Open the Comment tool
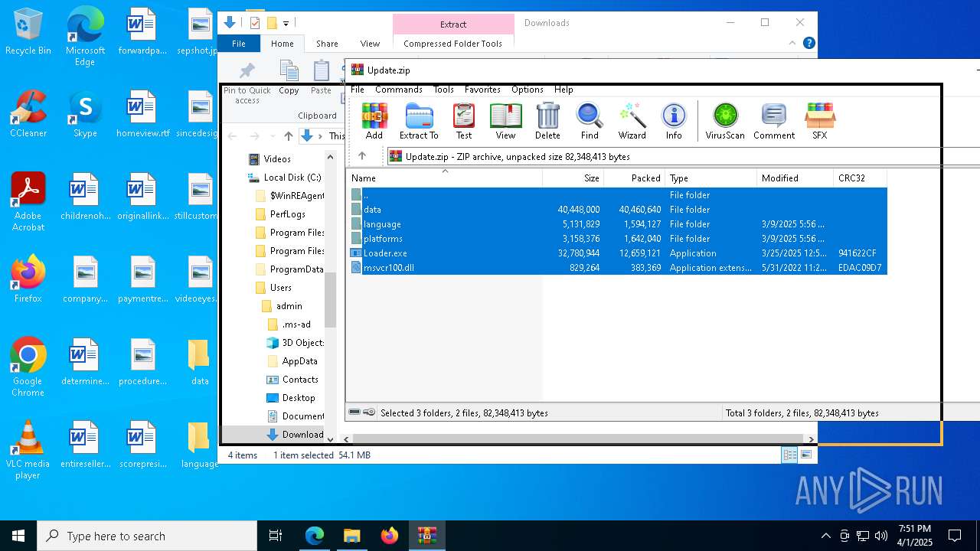The width and height of the screenshot is (980, 551). pos(774,121)
